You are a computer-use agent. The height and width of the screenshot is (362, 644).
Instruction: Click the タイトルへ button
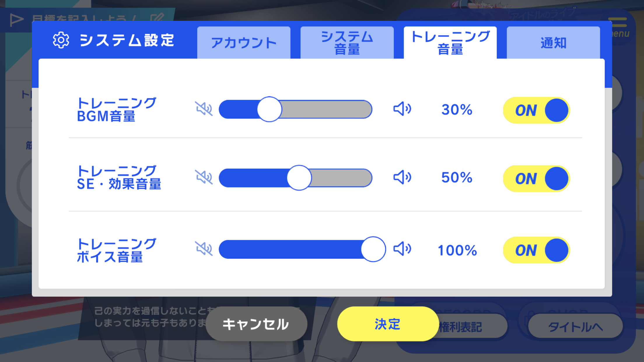pyautogui.click(x=575, y=326)
